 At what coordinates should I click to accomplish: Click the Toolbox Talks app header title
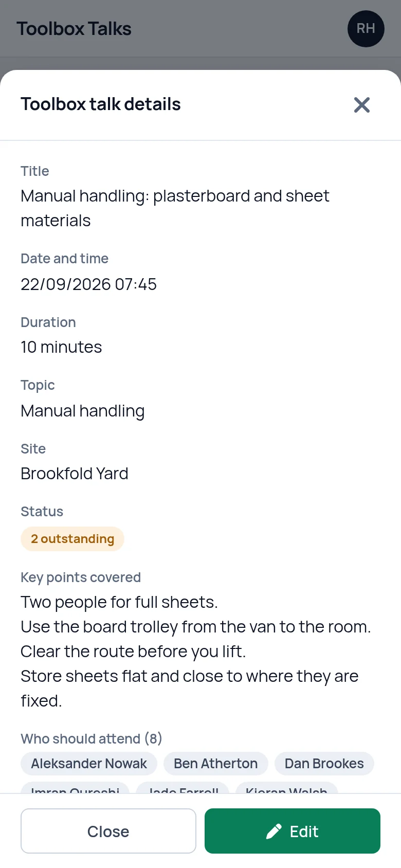click(74, 29)
